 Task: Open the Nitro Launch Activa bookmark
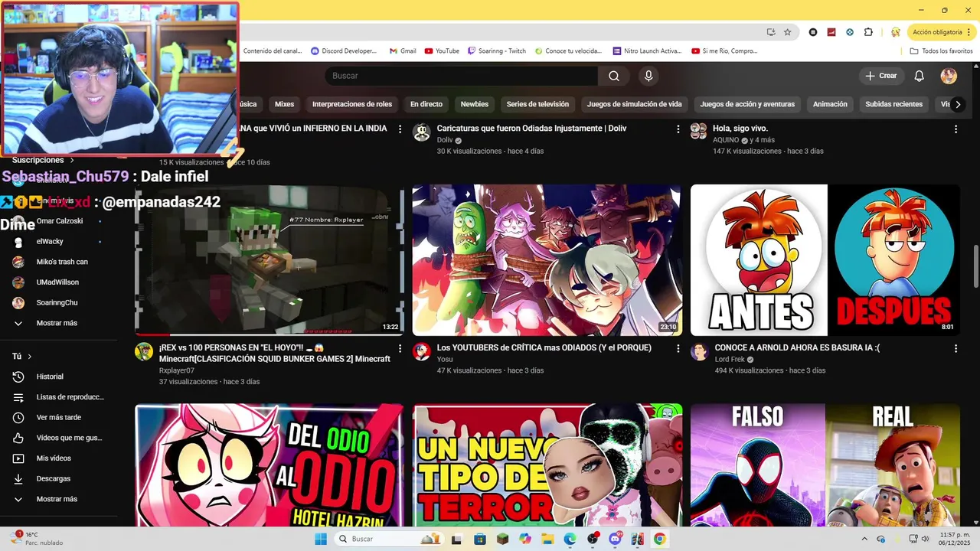pyautogui.click(x=648, y=51)
